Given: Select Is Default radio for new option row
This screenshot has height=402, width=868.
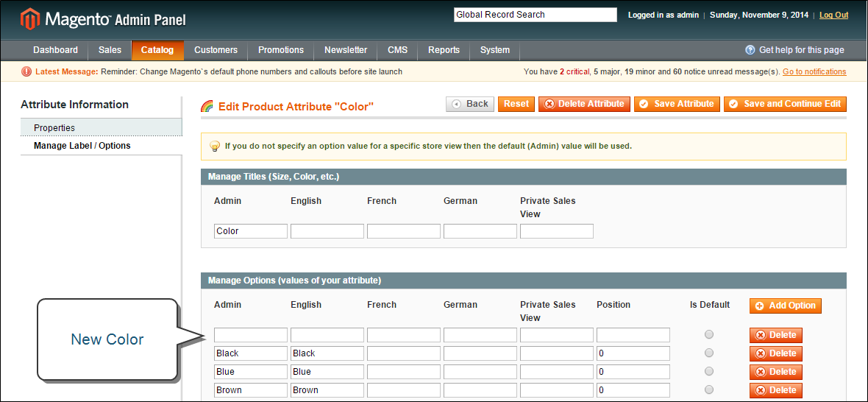Looking at the screenshot, I should coord(708,334).
